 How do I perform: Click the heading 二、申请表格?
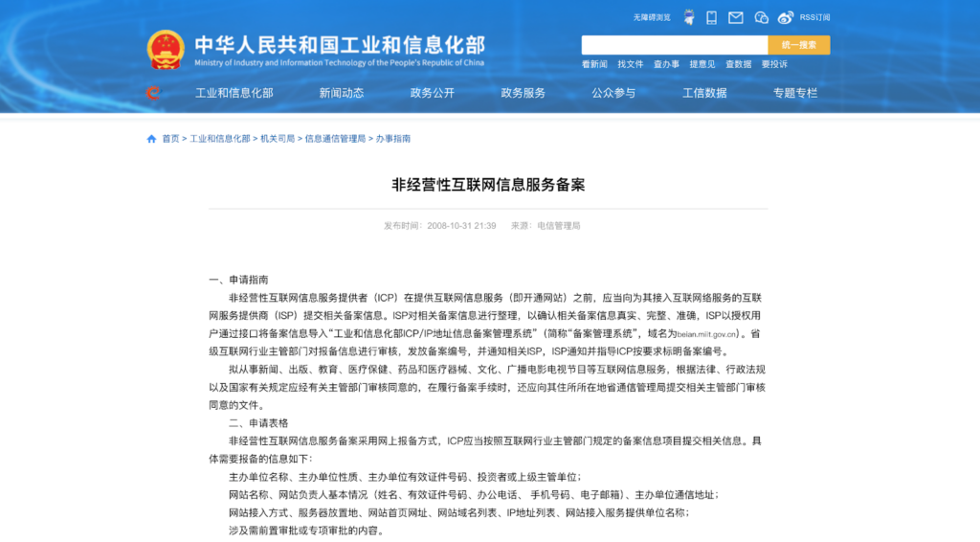point(258,423)
